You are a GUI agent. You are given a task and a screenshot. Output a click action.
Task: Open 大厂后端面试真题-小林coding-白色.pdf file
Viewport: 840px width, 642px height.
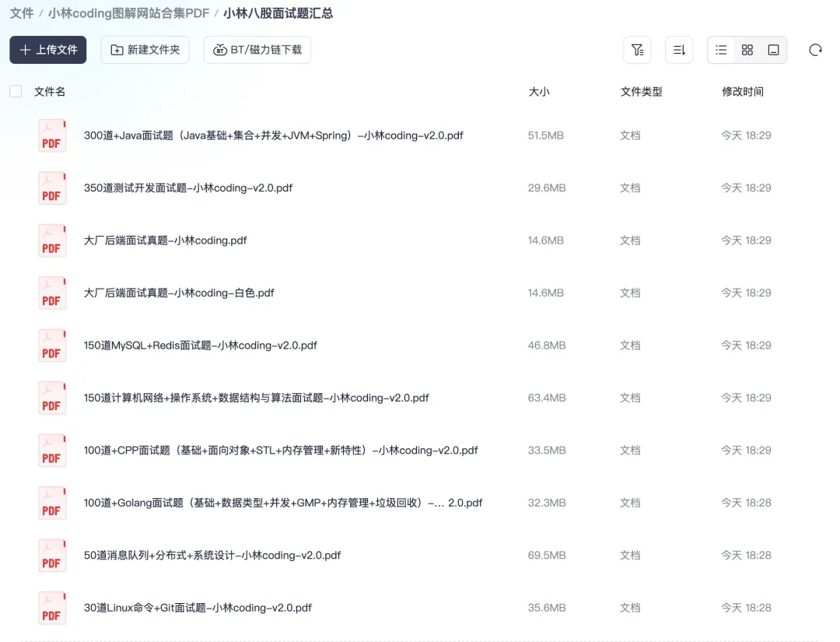click(x=179, y=293)
